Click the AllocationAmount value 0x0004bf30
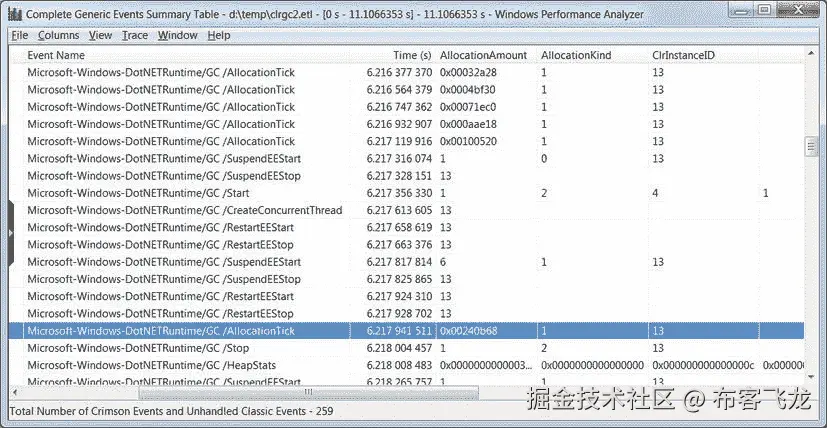 coord(468,90)
